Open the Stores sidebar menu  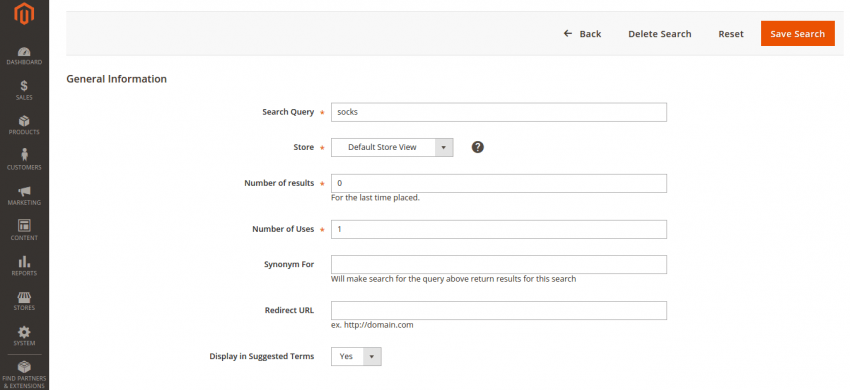24,301
